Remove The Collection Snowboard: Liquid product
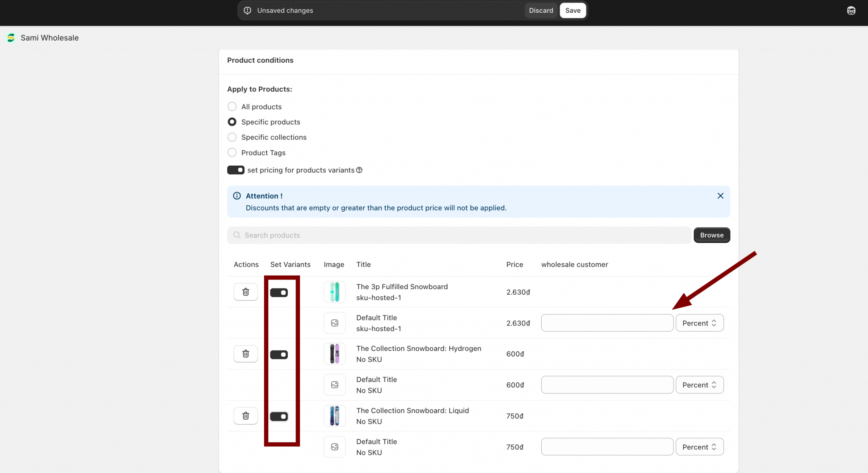The width and height of the screenshot is (868, 473). point(245,415)
